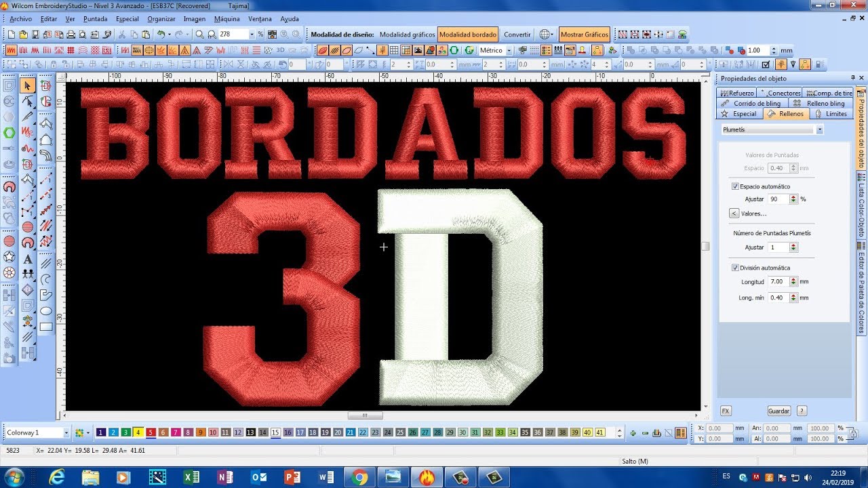Open the zoom percentage dropdown

[x=252, y=34]
